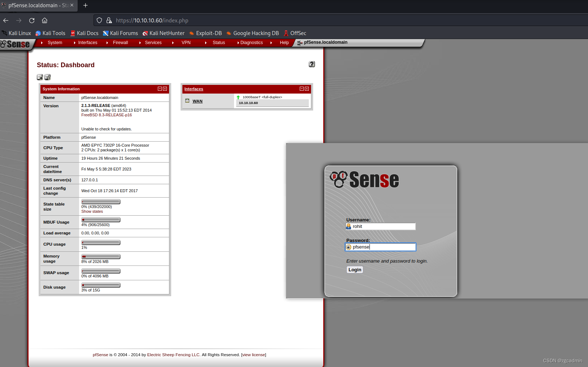Click the pfSense logo on login panel
Screen dimensions: 588x367
[364, 180]
